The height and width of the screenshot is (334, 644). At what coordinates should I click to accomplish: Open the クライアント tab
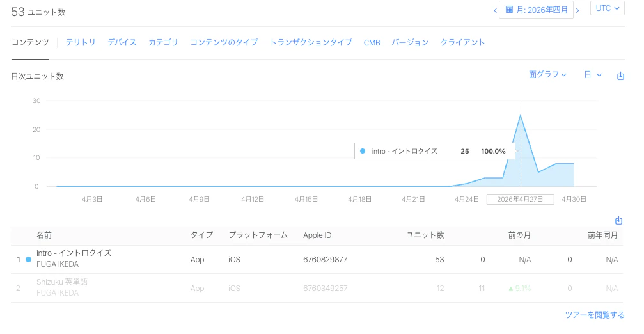(462, 42)
